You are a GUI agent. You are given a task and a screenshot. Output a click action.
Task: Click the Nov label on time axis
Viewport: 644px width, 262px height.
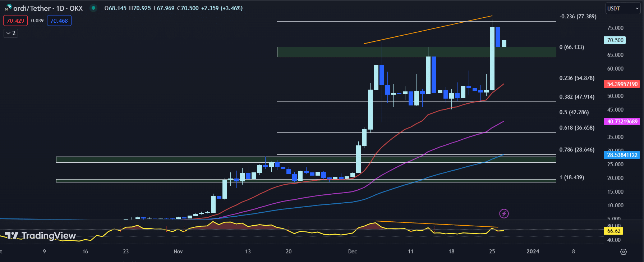coord(178,252)
